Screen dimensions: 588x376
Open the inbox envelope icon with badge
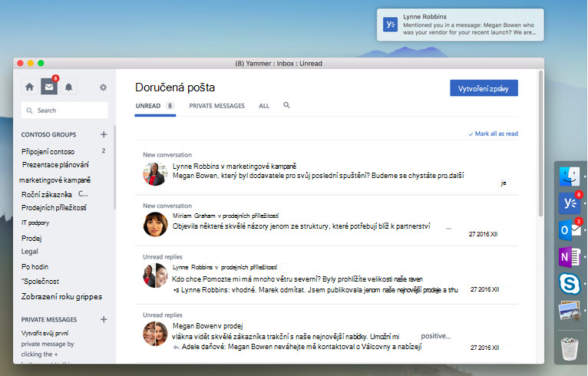[x=49, y=87]
